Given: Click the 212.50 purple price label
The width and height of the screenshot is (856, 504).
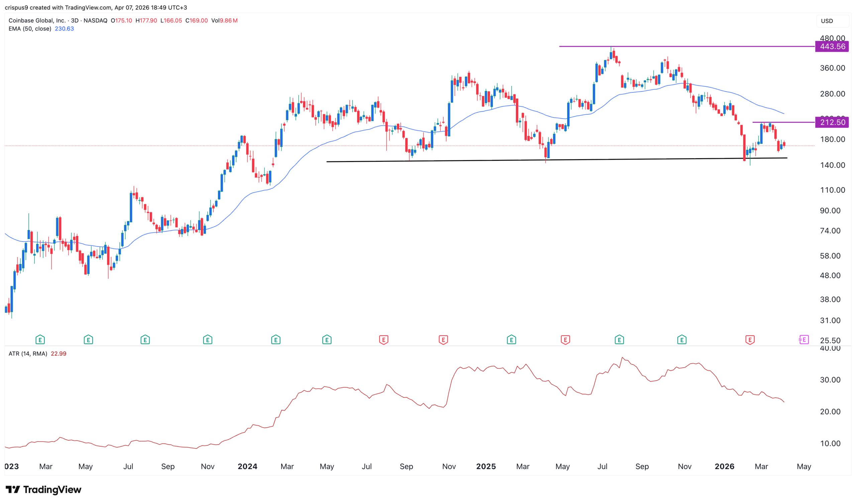Looking at the screenshot, I should coord(832,122).
